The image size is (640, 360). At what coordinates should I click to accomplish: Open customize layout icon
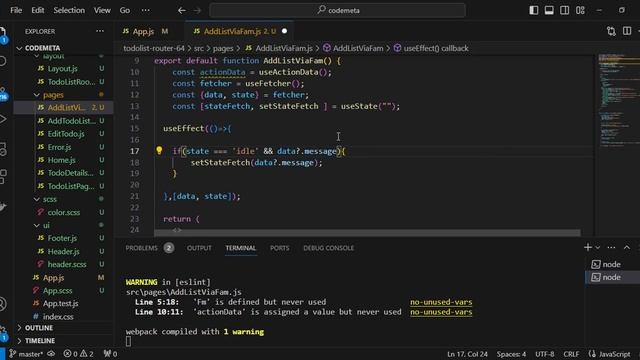pos(580,10)
